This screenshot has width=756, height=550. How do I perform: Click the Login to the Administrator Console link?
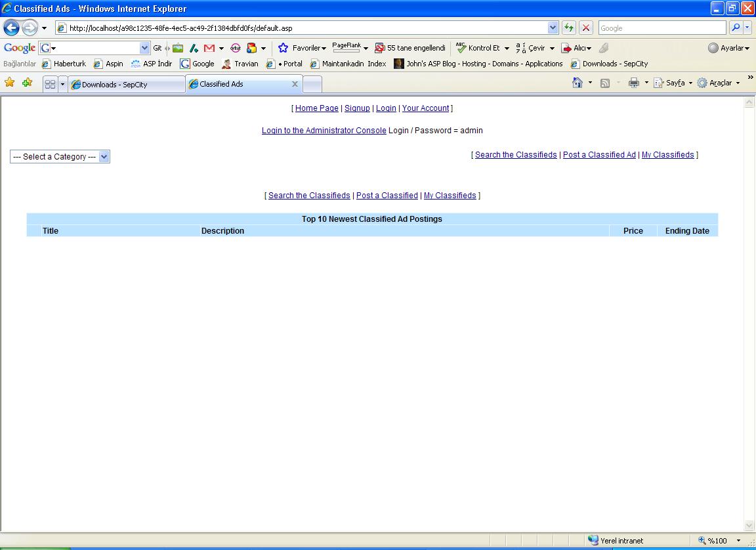(324, 131)
